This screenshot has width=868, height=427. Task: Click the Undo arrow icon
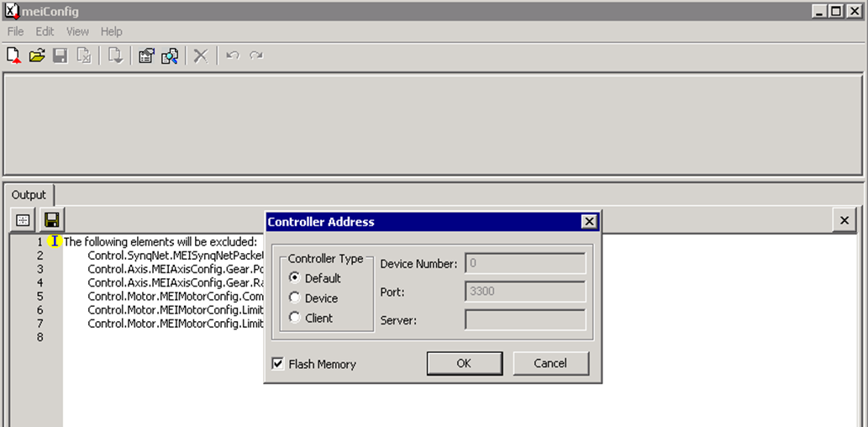[x=233, y=56]
